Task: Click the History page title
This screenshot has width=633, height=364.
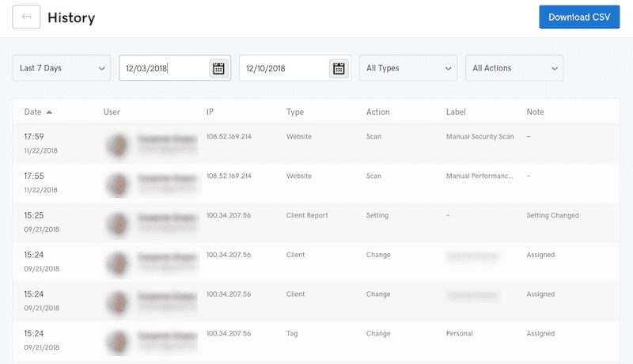Action: [71, 17]
